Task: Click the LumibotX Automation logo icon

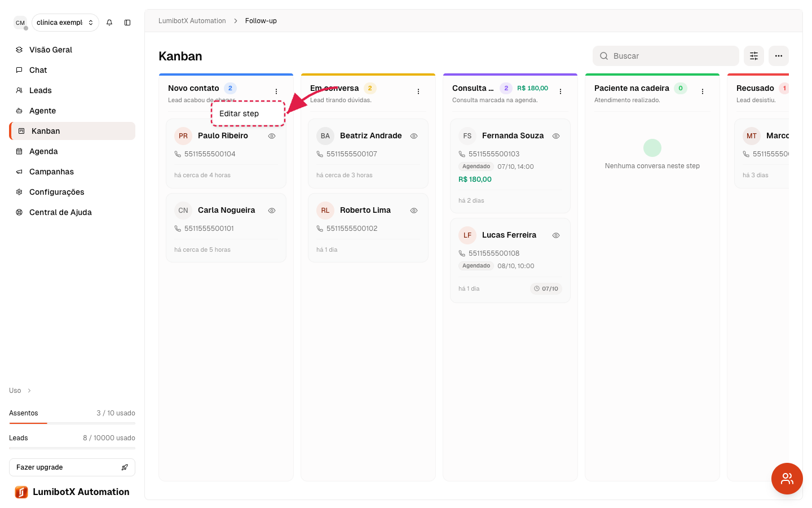Action: coord(21,492)
